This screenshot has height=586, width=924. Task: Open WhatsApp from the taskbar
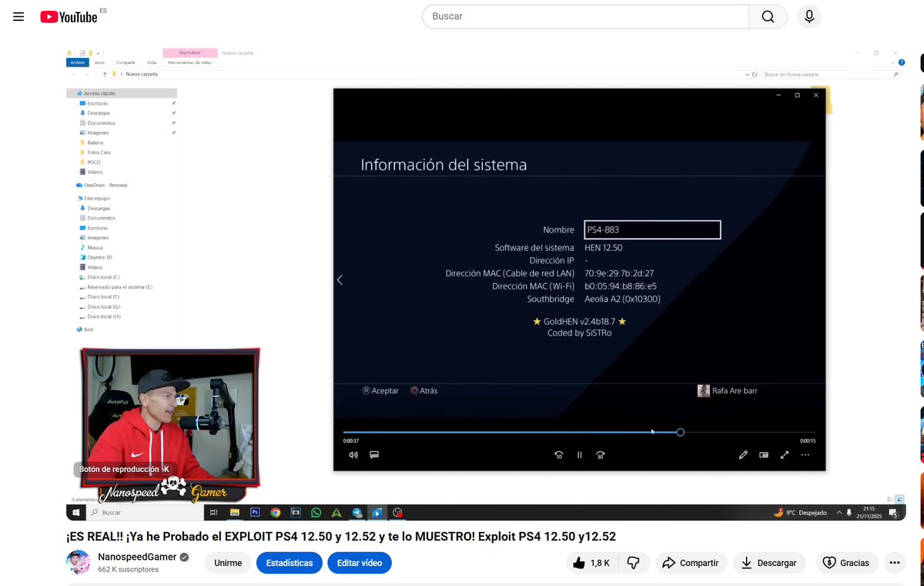(316, 512)
